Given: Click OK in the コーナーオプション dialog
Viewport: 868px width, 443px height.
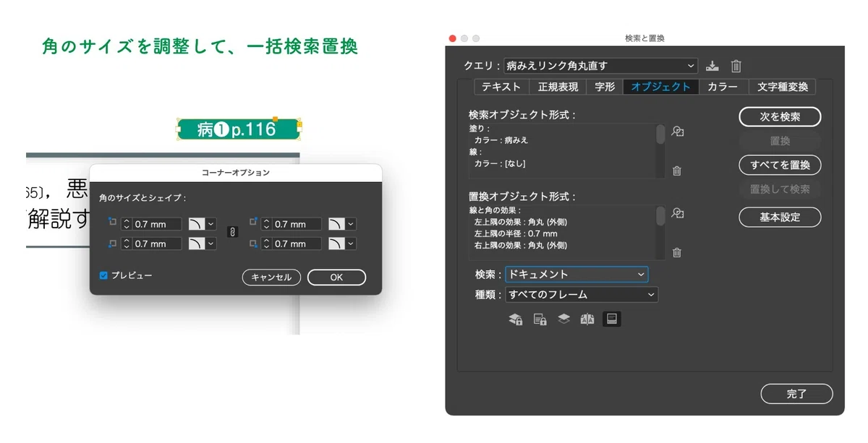Looking at the screenshot, I should 336,278.
